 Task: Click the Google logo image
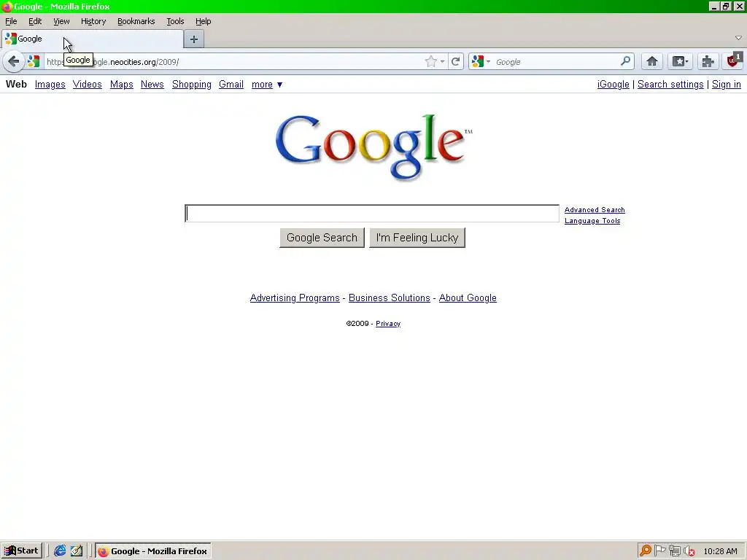374,147
